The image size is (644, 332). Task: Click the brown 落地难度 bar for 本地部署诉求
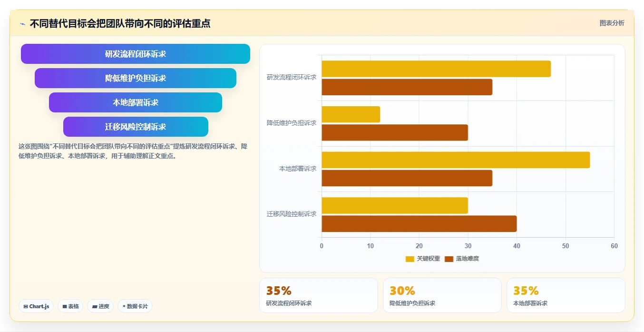click(407, 178)
